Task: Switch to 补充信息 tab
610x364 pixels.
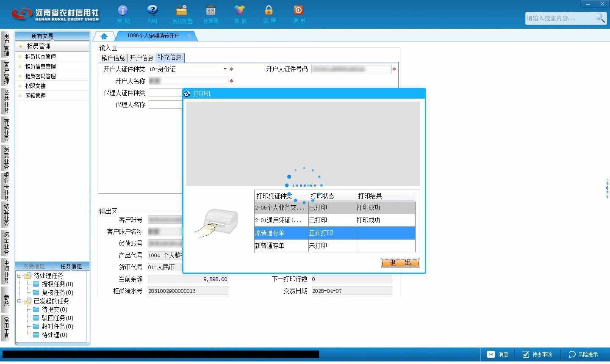Action: [x=169, y=58]
